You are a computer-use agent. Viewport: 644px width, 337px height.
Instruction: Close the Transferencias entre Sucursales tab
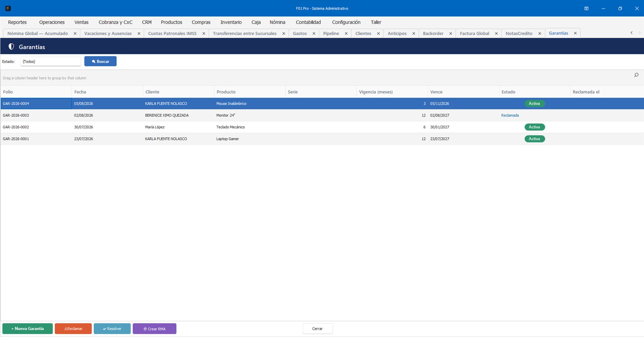[x=284, y=34]
